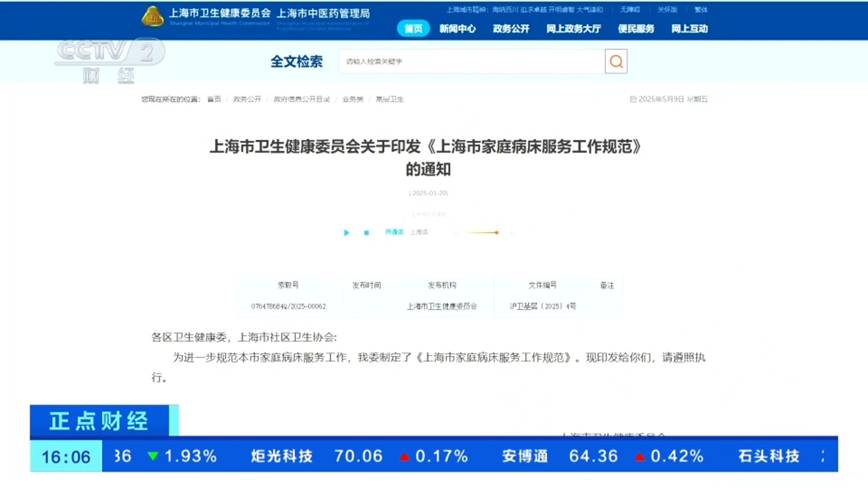Switch site to 繁体 traditional characters
Screen dimensions: 868x488
pyautogui.click(x=701, y=9)
